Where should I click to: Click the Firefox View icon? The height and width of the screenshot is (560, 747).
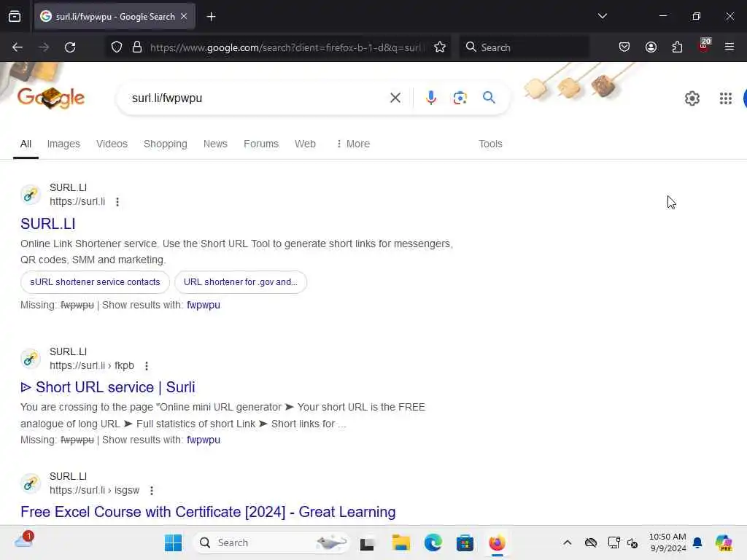click(15, 17)
